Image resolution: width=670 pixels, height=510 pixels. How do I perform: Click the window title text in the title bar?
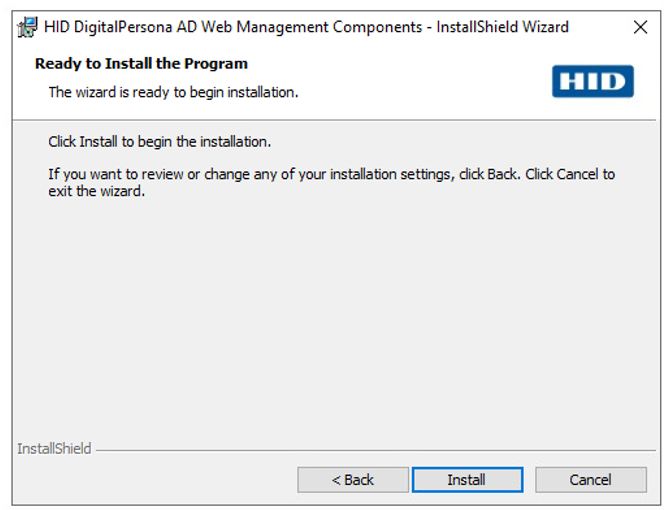tap(306, 27)
